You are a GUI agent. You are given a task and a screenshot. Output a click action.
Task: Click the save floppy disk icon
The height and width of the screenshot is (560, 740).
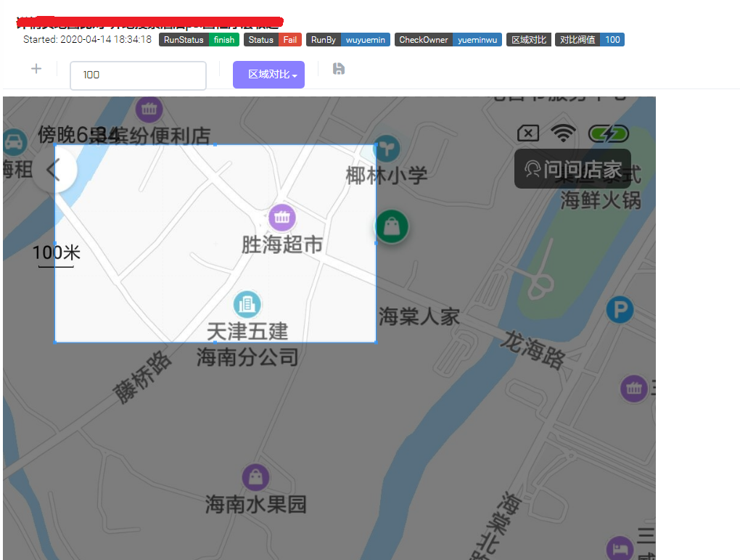pyautogui.click(x=338, y=69)
